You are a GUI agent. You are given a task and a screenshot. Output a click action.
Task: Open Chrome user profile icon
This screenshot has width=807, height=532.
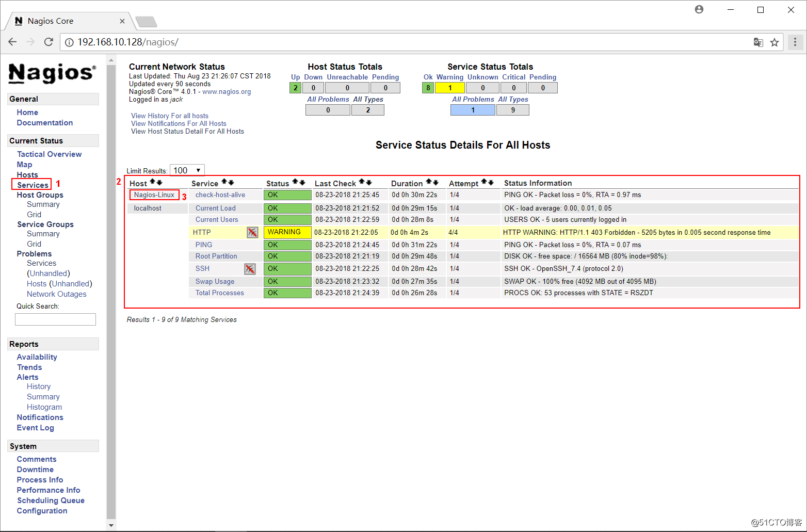coord(699,9)
